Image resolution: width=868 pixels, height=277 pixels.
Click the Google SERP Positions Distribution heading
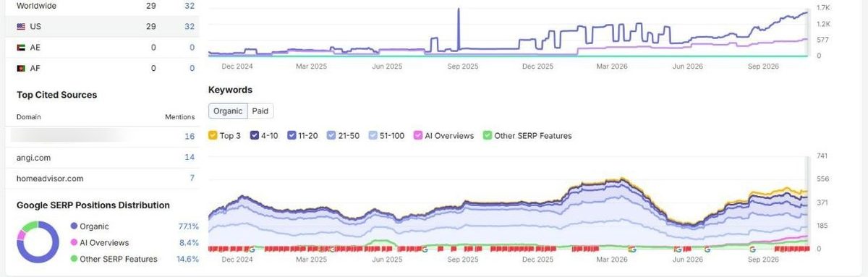tap(93, 205)
